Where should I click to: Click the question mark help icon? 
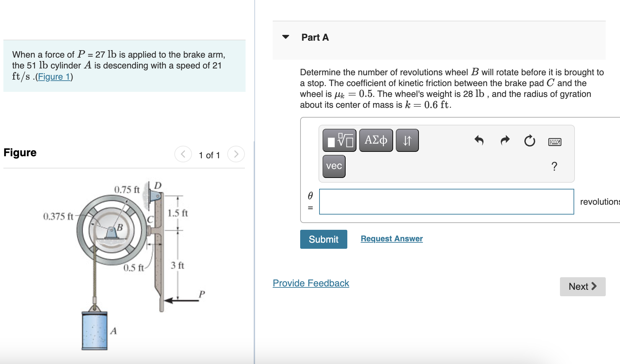[554, 166]
